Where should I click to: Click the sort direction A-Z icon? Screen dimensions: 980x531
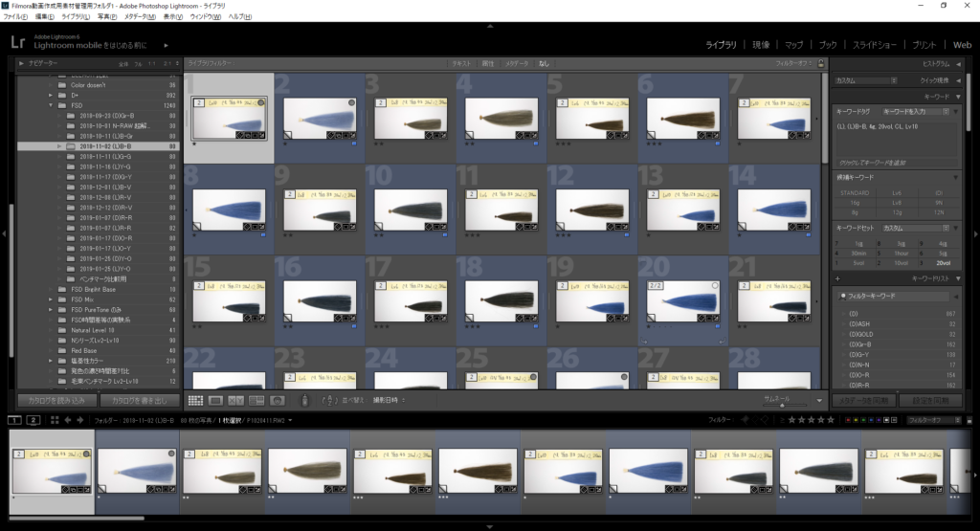tap(330, 400)
